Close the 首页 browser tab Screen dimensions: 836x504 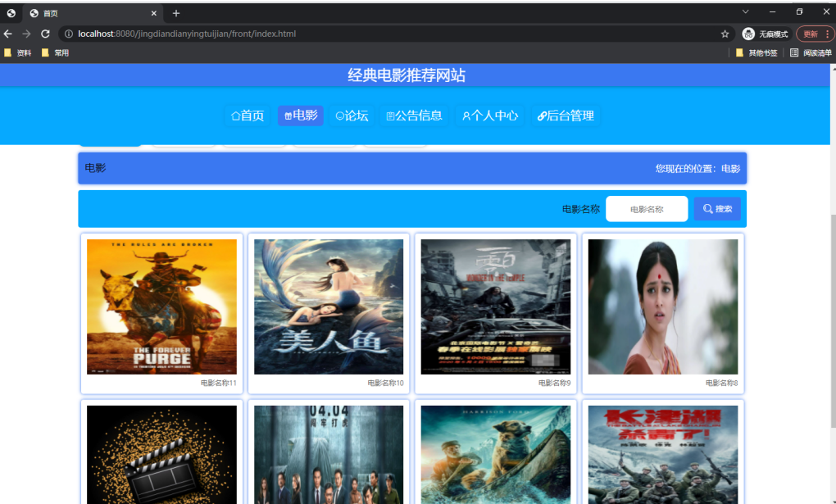pos(153,13)
